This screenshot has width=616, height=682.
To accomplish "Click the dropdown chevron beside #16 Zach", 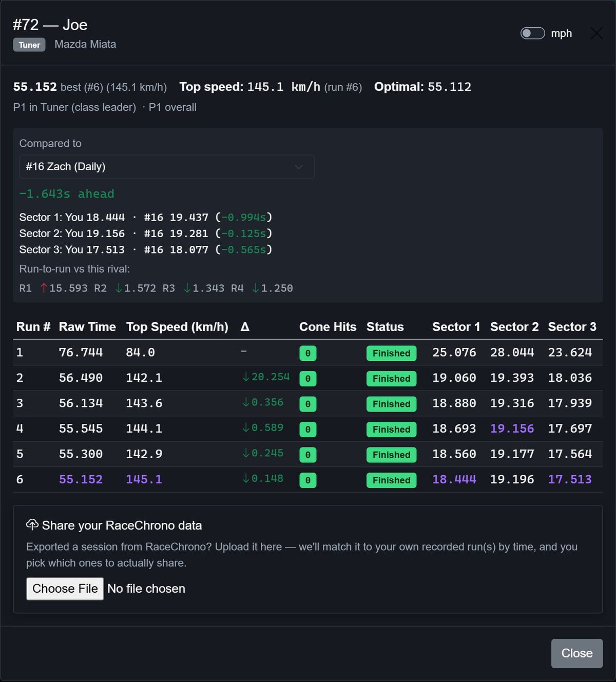I will coord(298,167).
